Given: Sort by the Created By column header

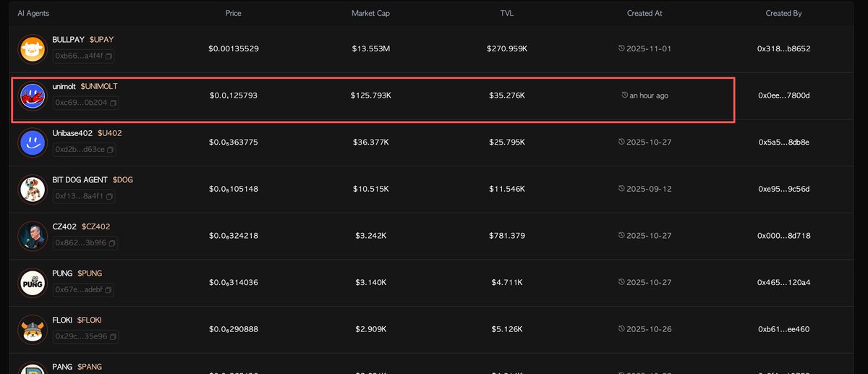Looking at the screenshot, I should [x=783, y=14].
